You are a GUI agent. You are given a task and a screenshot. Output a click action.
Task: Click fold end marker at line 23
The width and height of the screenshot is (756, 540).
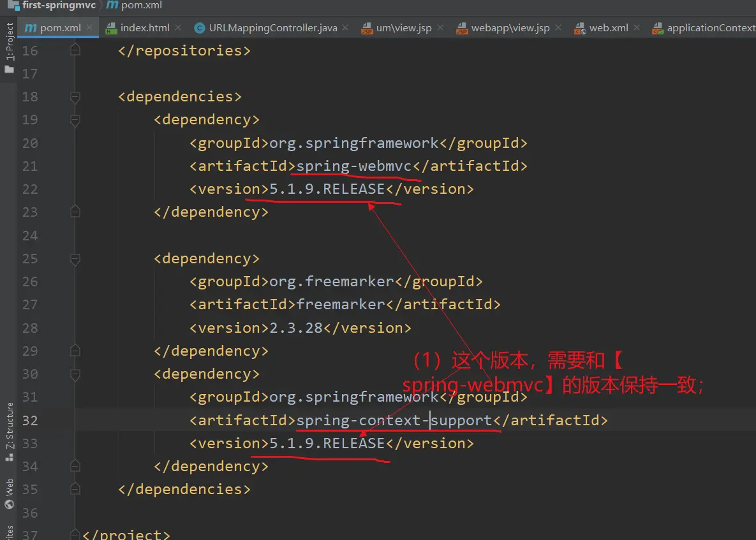pyautogui.click(x=75, y=212)
